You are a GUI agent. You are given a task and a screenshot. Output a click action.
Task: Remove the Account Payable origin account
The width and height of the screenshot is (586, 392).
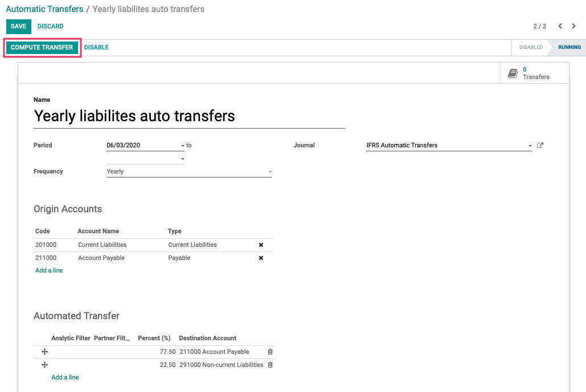tap(261, 258)
